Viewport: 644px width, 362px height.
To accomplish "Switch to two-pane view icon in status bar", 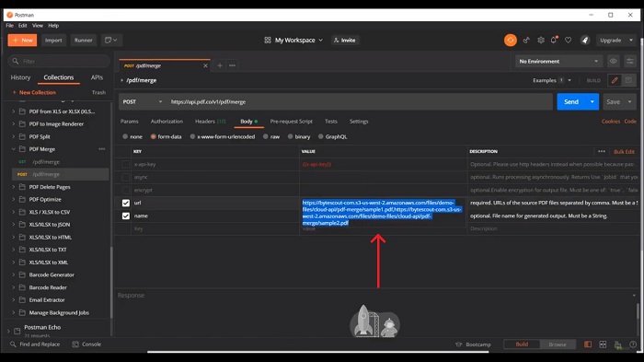I will [603, 344].
